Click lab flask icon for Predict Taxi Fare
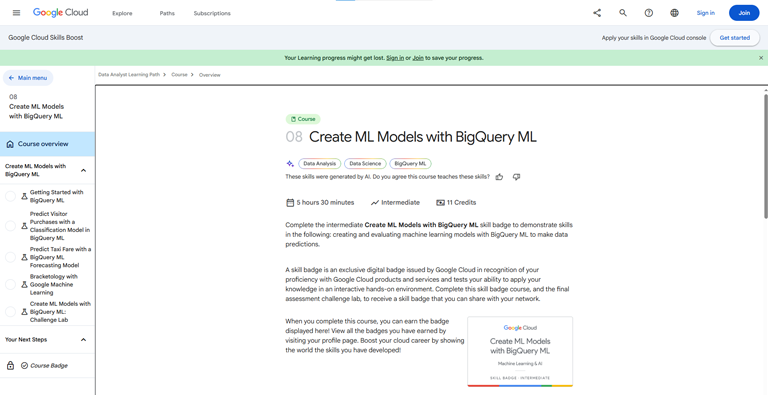This screenshot has width=768, height=395. click(24, 257)
